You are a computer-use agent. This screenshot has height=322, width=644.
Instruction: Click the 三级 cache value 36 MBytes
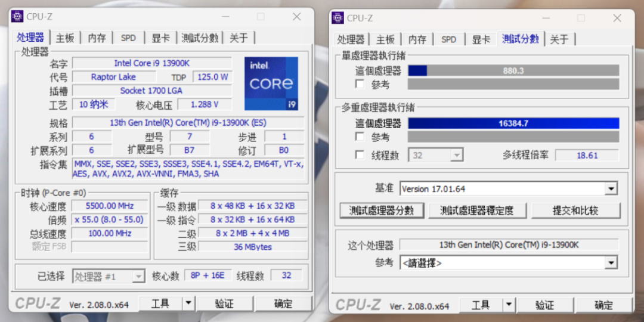253,247
